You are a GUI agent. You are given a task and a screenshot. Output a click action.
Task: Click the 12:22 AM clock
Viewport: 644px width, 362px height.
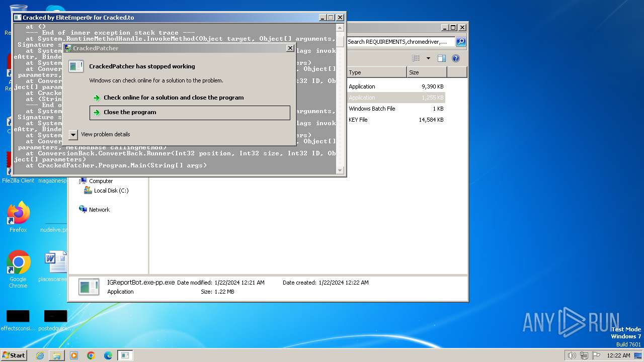(x=618, y=355)
